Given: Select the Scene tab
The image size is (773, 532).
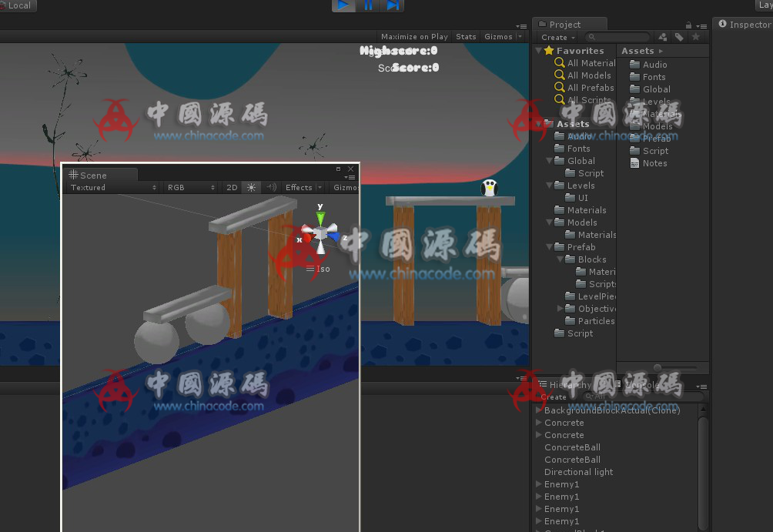Looking at the screenshot, I should pyautogui.click(x=93, y=175).
